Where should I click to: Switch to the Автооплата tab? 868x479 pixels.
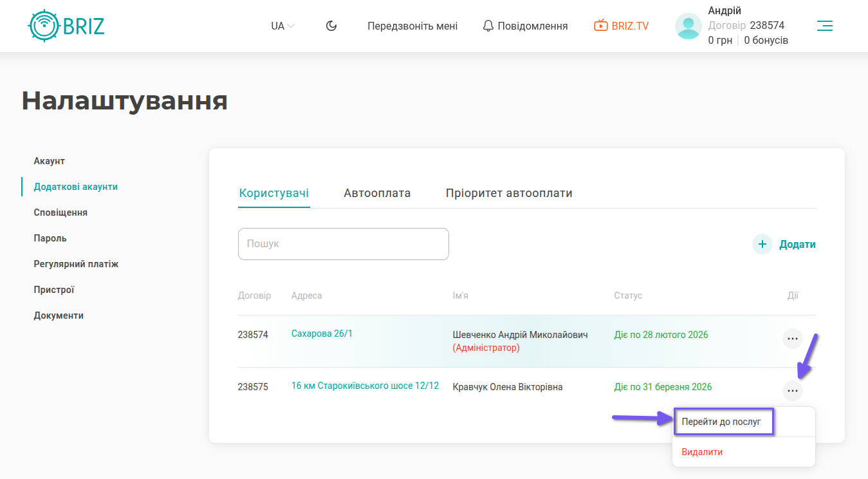[377, 193]
